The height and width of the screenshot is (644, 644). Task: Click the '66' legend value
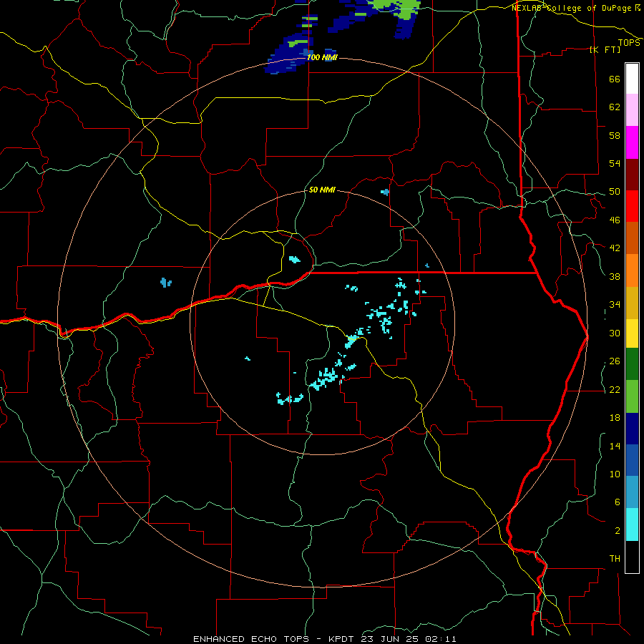click(615, 79)
